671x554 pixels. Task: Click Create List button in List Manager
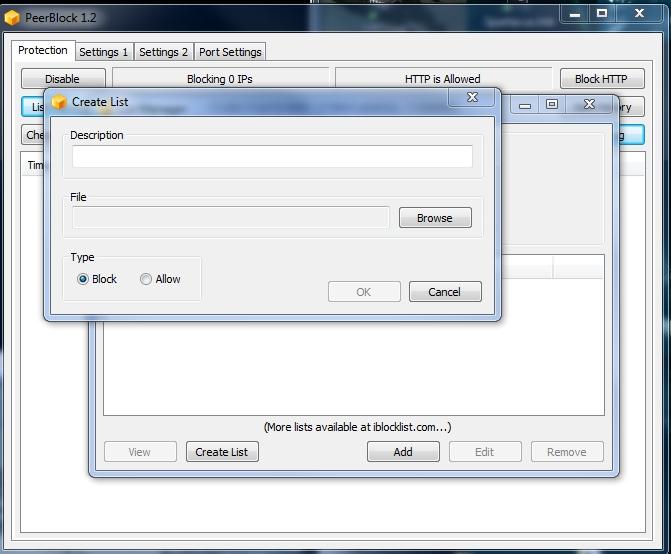[x=222, y=452]
